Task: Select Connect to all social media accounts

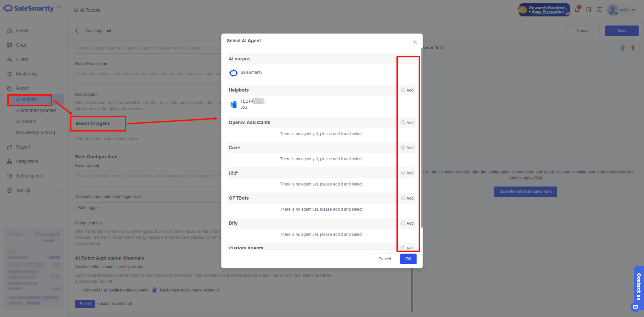Action: 77,290
